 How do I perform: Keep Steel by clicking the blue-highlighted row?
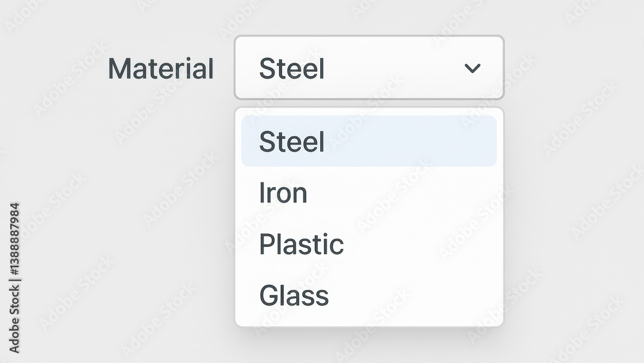pos(369,141)
